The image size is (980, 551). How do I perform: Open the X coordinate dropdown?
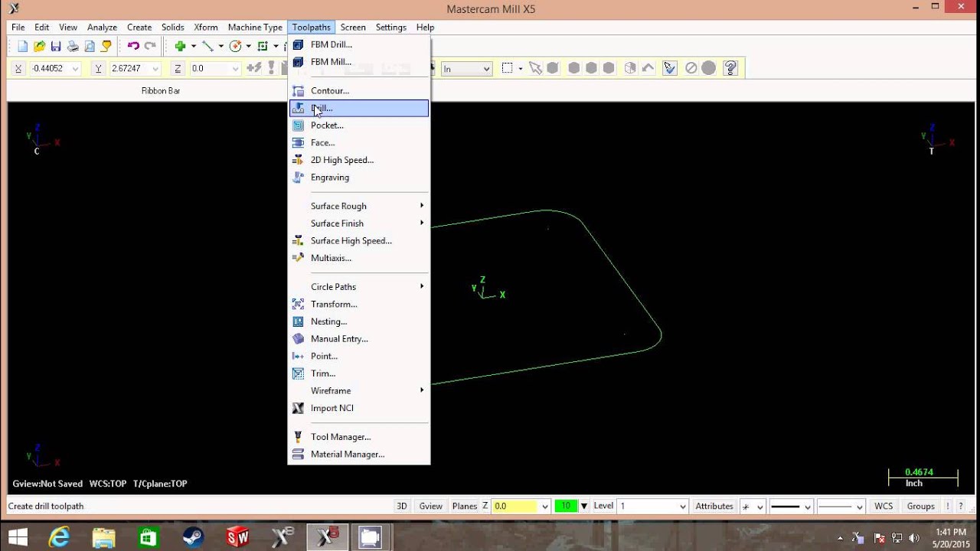click(75, 69)
